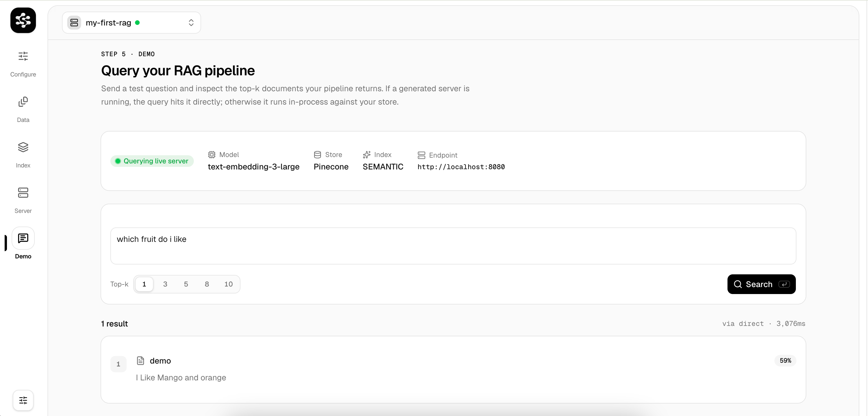Click the 'STEP 5 · DEMO' label

click(x=128, y=54)
